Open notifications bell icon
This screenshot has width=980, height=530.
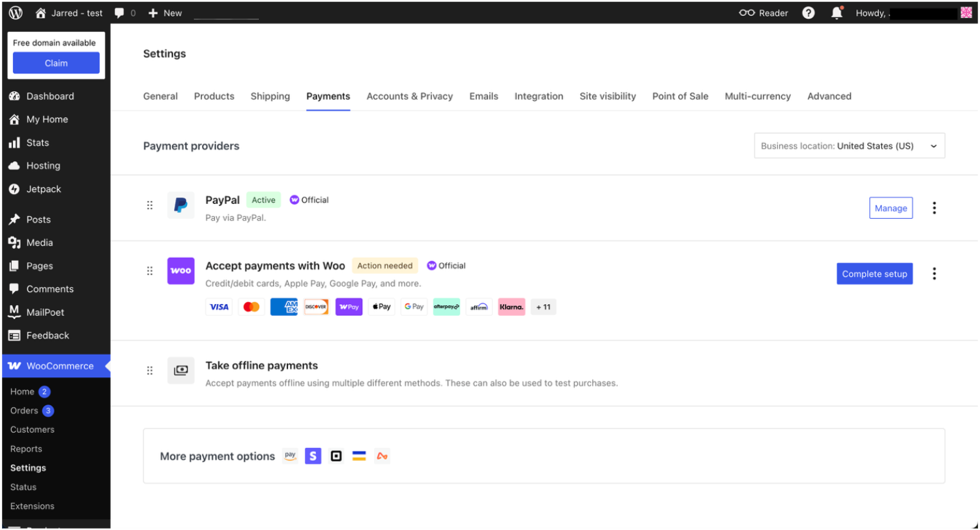point(837,13)
